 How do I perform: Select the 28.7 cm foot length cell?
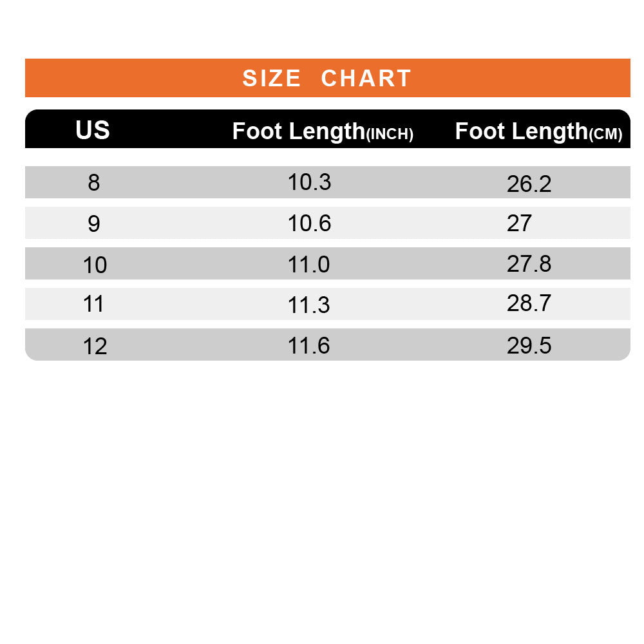pyautogui.click(x=529, y=303)
